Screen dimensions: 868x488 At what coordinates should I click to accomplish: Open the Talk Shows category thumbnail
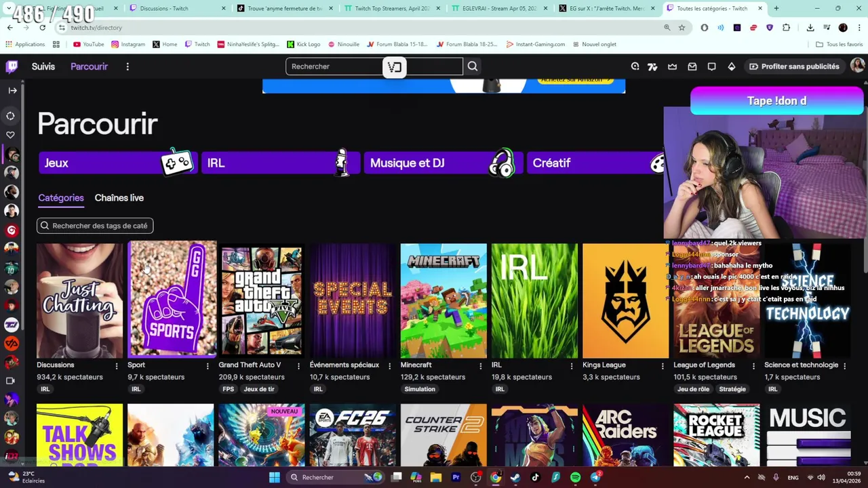pyautogui.click(x=79, y=435)
